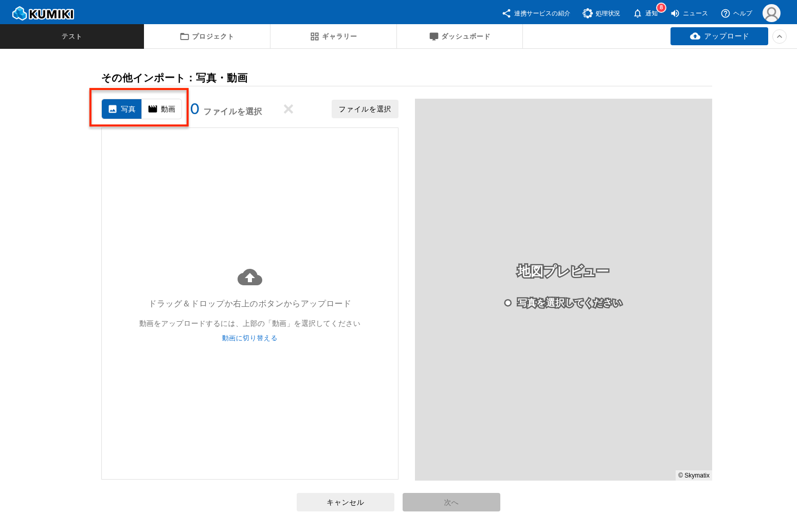Viewport: 797px width, 532px height.
Task: Click the KUMIKI logo
Action: point(43,13)
